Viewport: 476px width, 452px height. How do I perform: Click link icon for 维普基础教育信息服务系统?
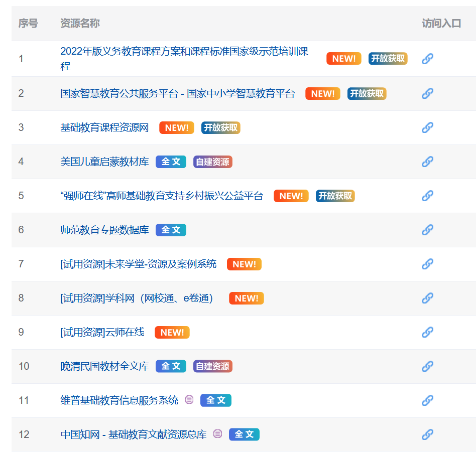[x=427, y=400]
